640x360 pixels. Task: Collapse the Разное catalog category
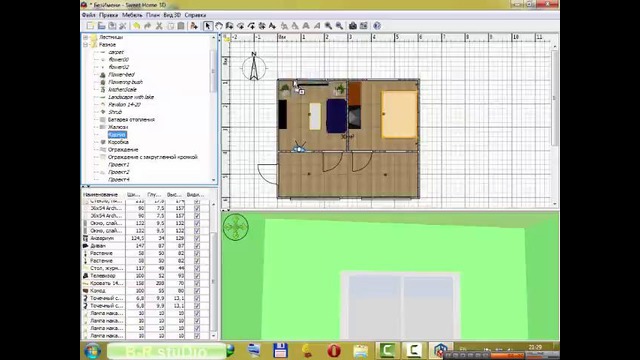pyautogui.click(x=86, y=44)
